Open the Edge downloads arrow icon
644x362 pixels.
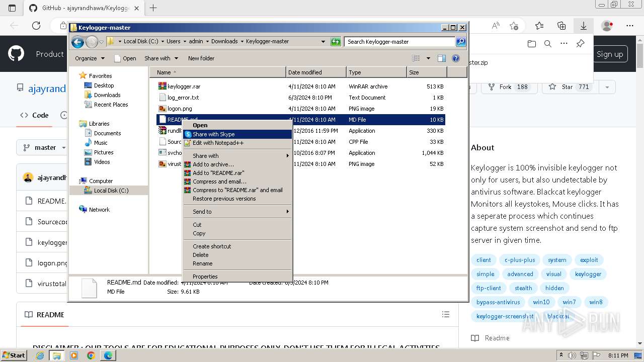pyautogui.click(x=584, y=26)
